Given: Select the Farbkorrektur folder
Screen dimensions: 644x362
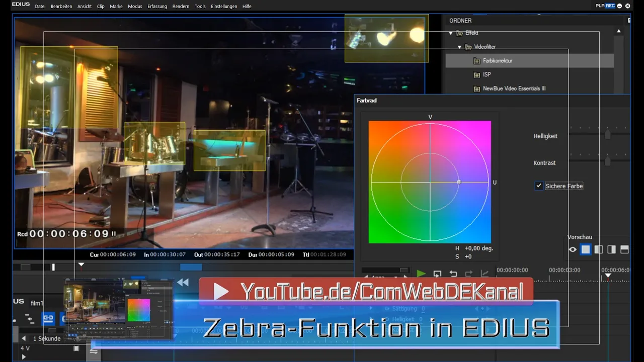Looking at the screenshot, I should (529, 61).
